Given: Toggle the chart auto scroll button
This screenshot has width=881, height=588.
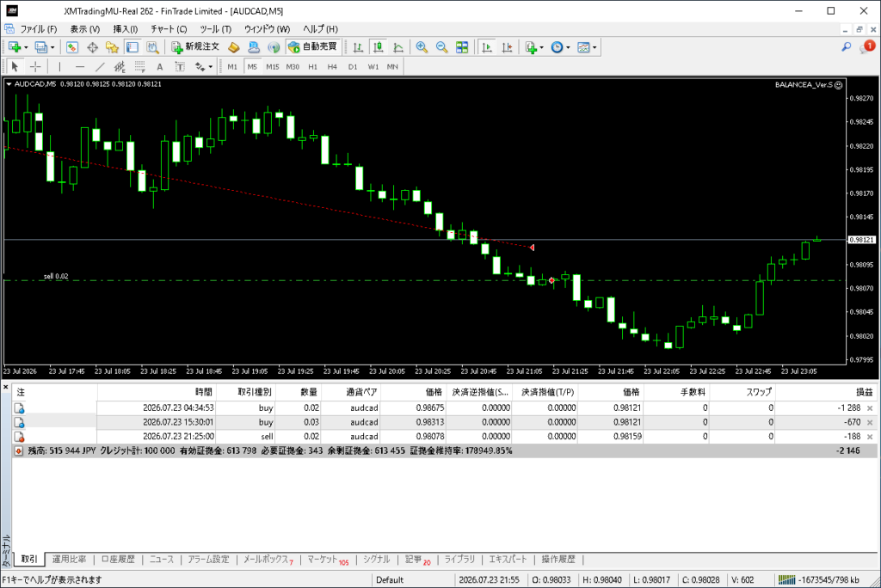Looking at the screenshot, I should [x=487, y=47].
